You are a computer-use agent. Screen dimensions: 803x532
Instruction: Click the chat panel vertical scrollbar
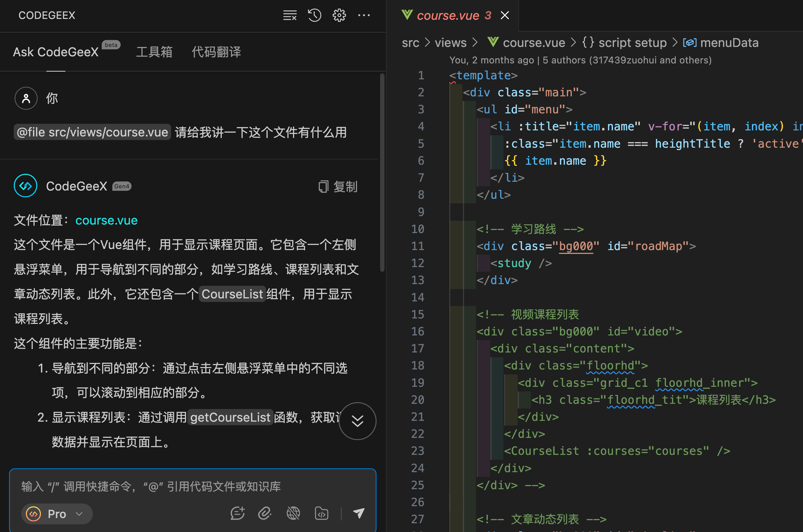pos(382,173)
